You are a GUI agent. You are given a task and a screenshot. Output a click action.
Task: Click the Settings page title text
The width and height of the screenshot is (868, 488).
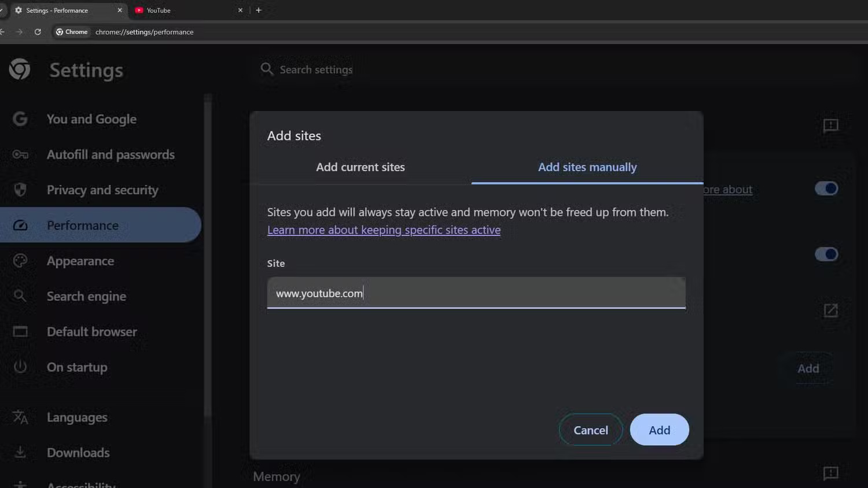86,70
